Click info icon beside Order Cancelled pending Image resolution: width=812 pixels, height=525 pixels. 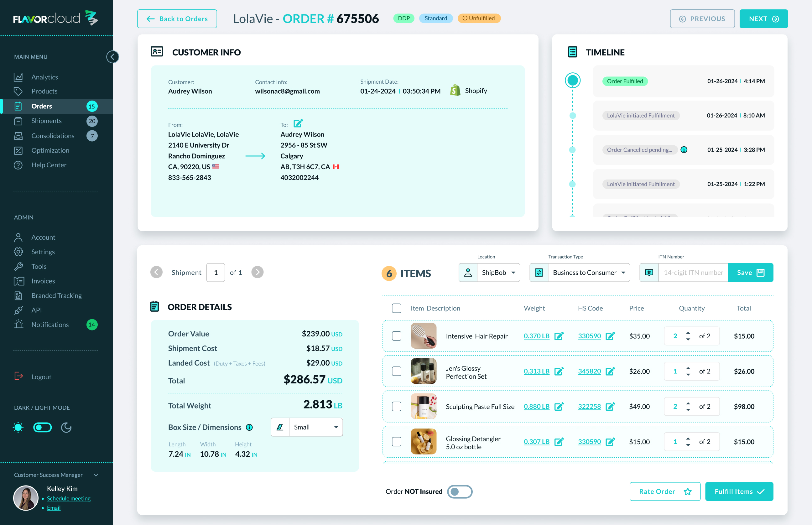684,150
